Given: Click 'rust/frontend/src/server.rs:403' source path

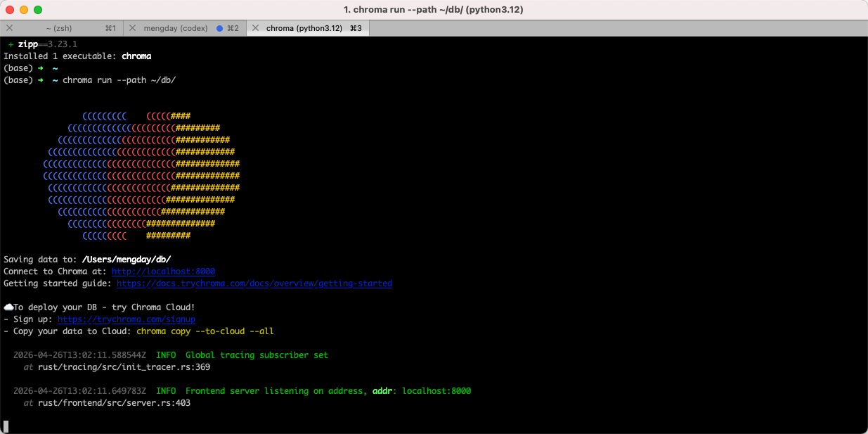Looking at the screenshot, I should click(x=114, y=403).
